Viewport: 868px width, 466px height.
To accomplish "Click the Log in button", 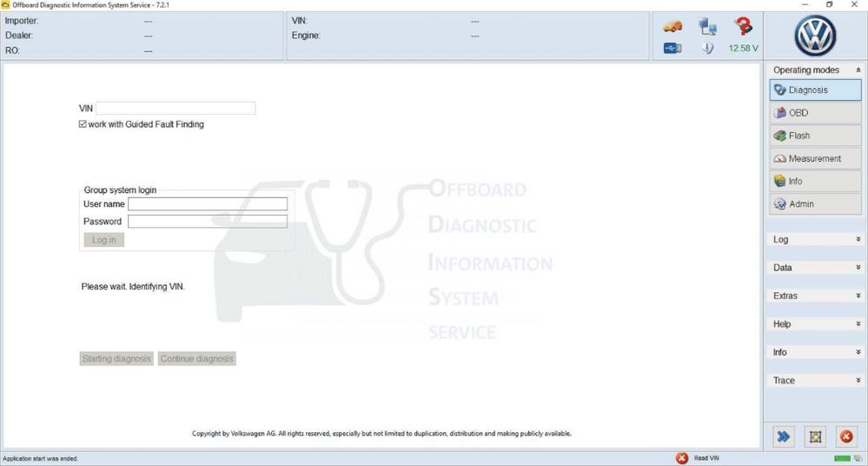I will pos(104,240).
